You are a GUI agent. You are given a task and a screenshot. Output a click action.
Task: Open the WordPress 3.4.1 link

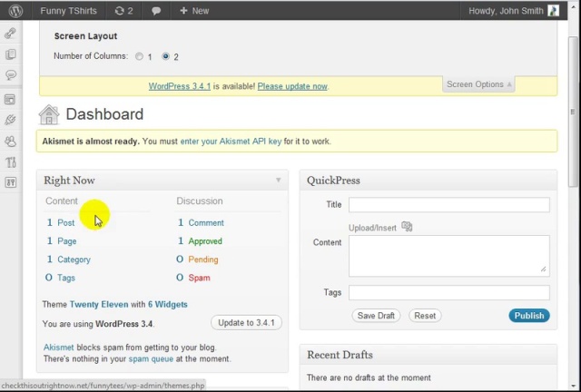point(180,86)
